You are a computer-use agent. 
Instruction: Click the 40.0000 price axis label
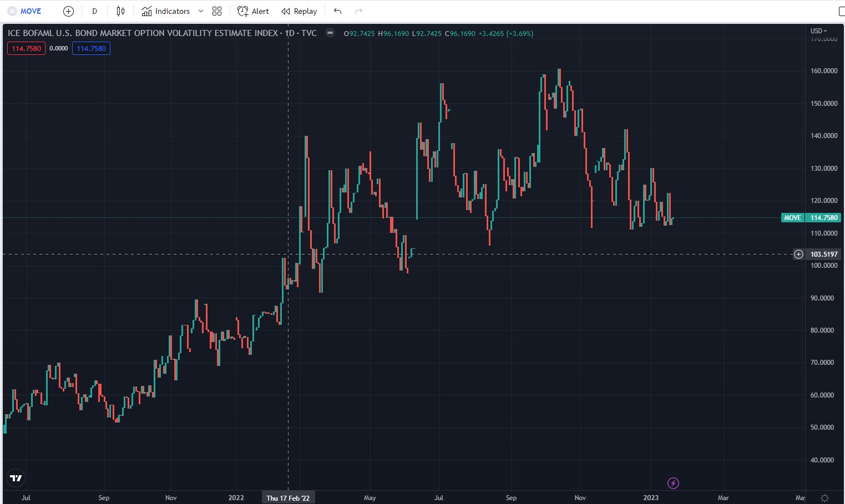[822, 460]
